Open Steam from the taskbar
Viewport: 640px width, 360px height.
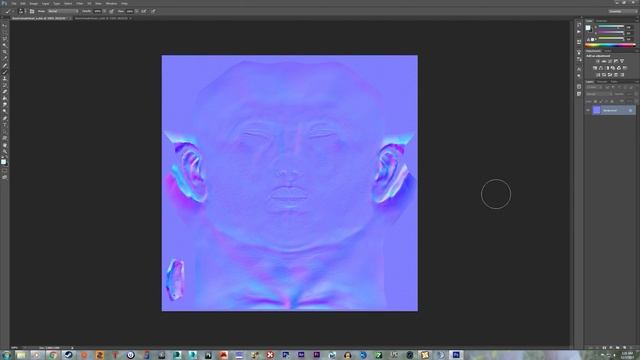tap(68, 355)
